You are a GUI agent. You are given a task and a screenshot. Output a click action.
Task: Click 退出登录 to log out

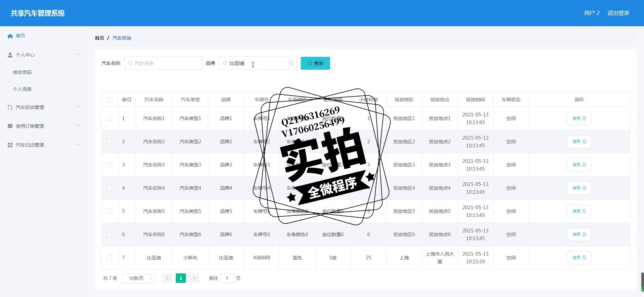pos(618,13)
